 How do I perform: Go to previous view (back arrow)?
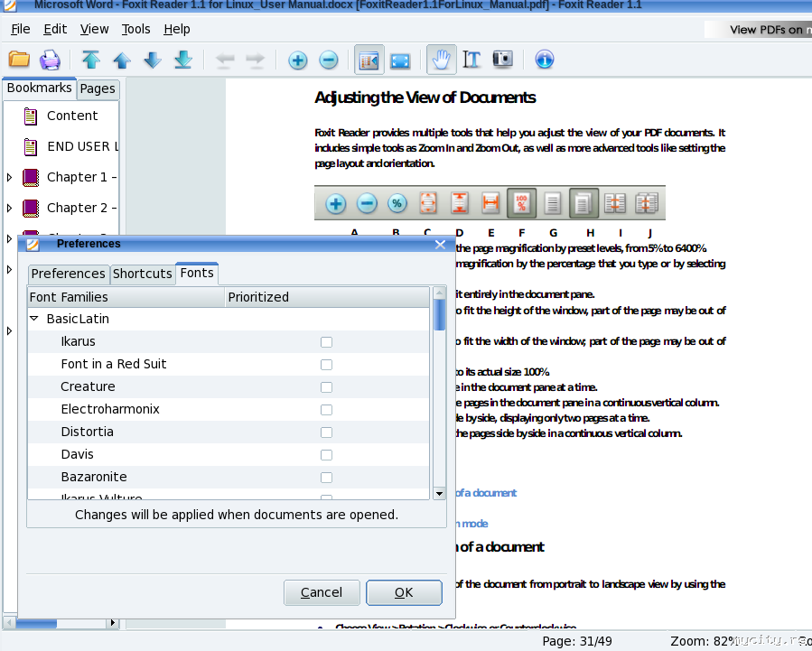coord(225,60)
